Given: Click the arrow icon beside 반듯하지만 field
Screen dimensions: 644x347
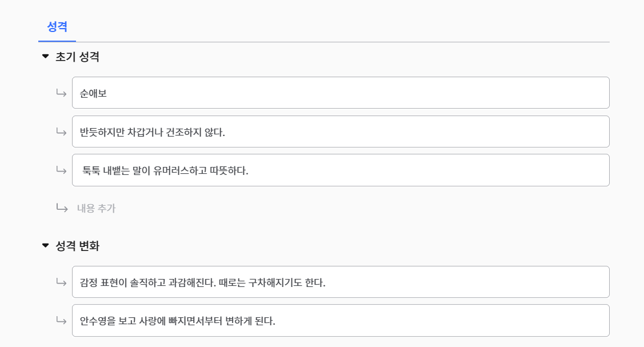Looking at the screenshot, I should 62,131.
